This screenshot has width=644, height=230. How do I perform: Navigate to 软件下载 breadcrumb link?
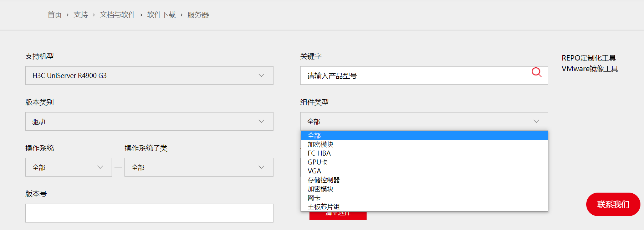[x=162, y=15]
